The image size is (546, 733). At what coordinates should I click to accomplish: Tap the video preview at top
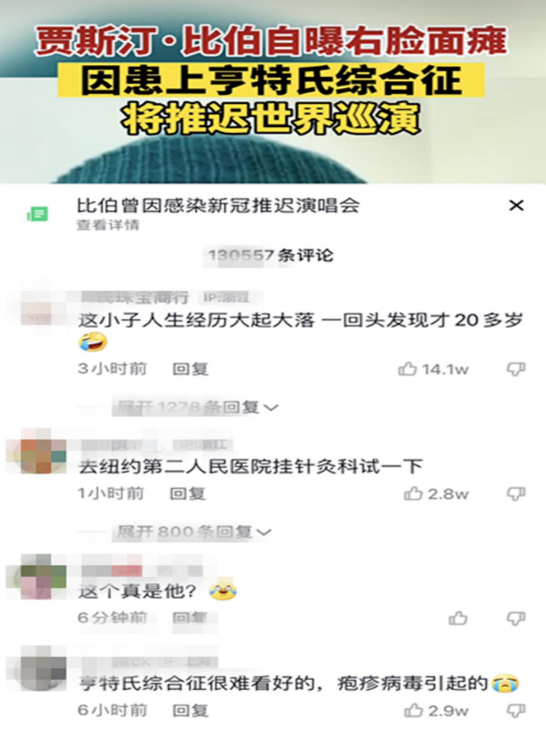click(x=273, y=92)
